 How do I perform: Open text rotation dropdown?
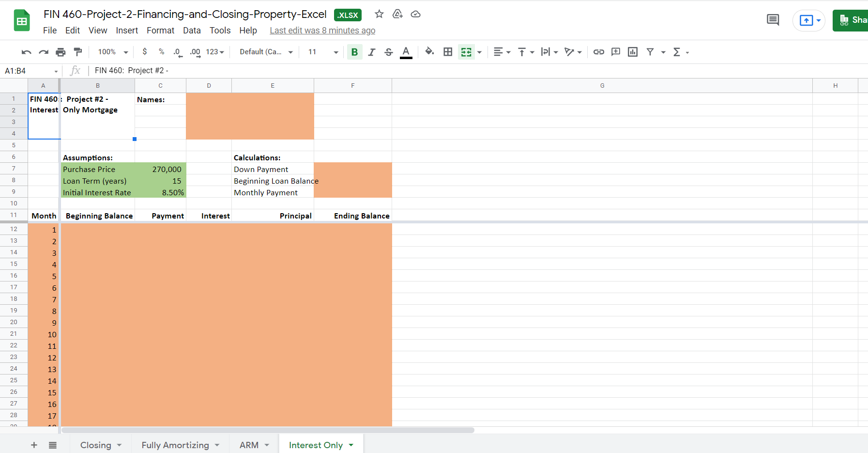(x=573, y=52)
